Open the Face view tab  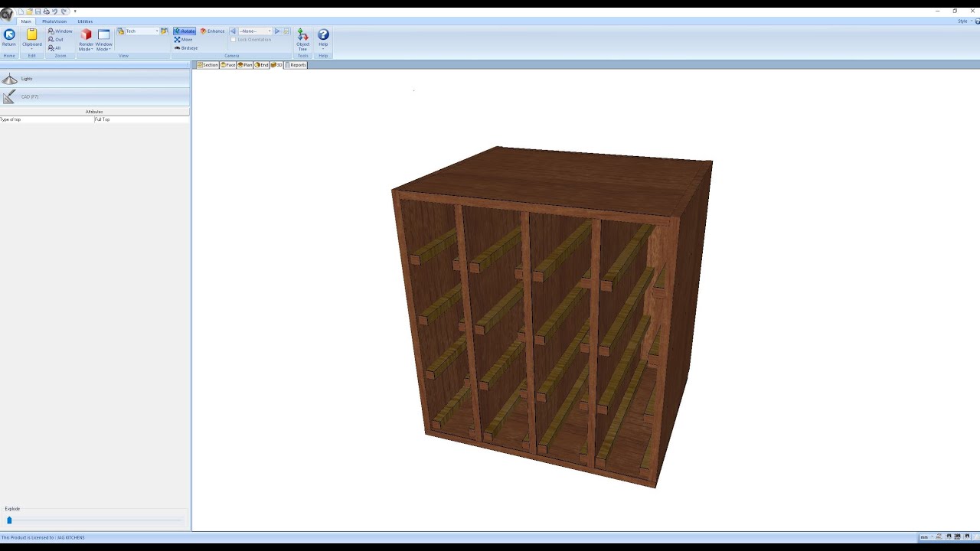(x=228, y=65)
